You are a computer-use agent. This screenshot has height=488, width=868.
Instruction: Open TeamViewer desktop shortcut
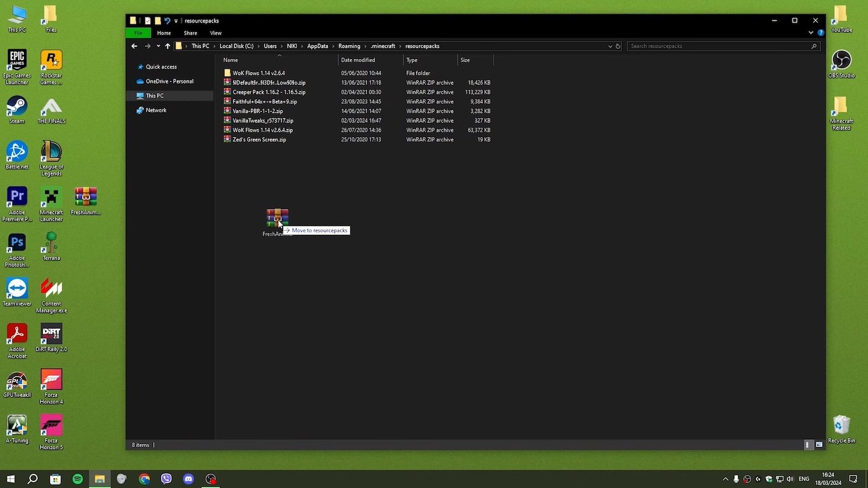(x=17, y=293)
